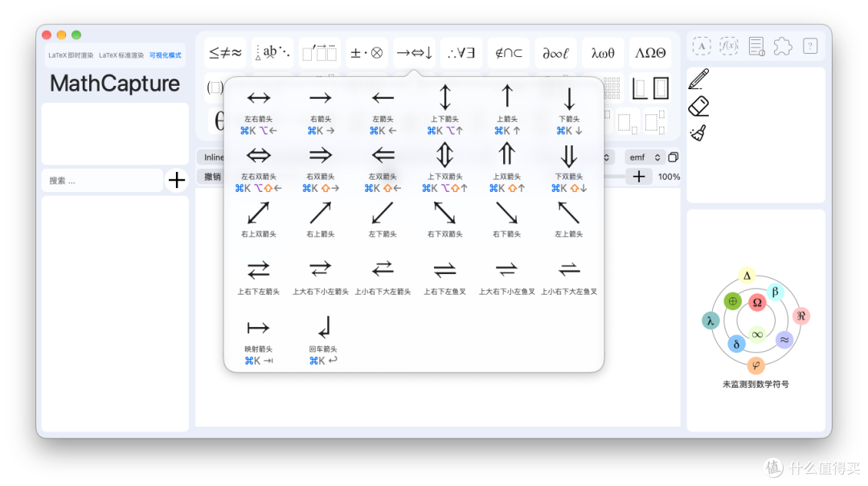The image size is (868, 486).
Task: Click the λ bubble in symbol wheel
Action: point(710,321)
